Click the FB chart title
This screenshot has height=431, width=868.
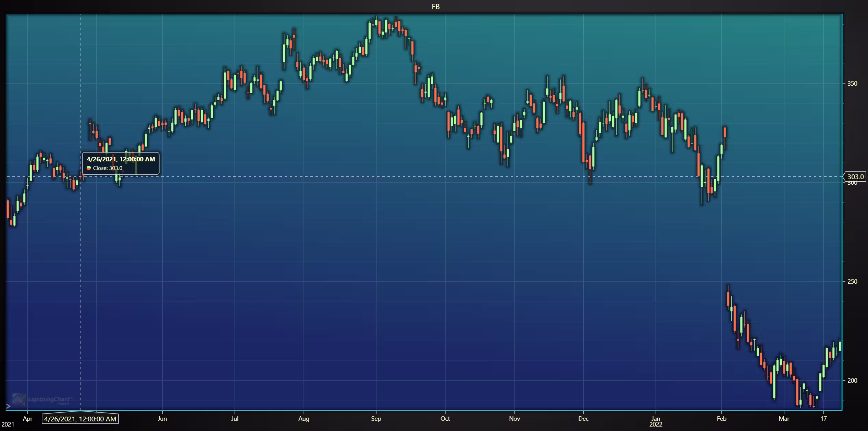tap(435, 7)
